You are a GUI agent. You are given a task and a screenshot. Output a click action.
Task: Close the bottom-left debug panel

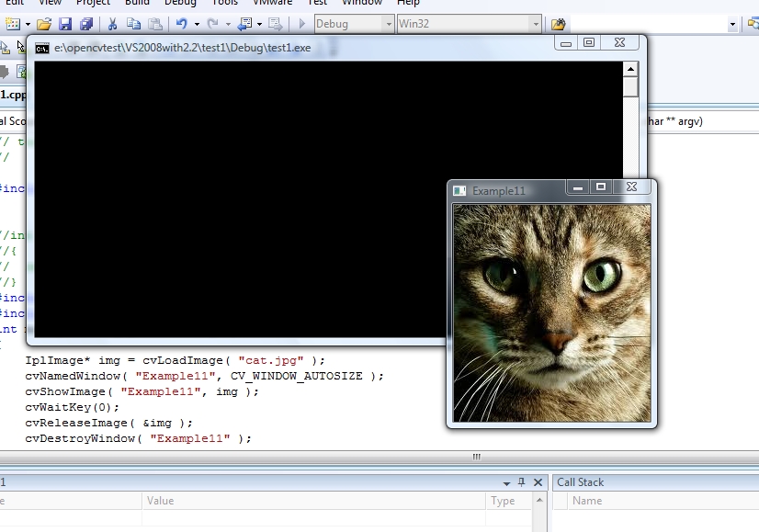[538, 482]
